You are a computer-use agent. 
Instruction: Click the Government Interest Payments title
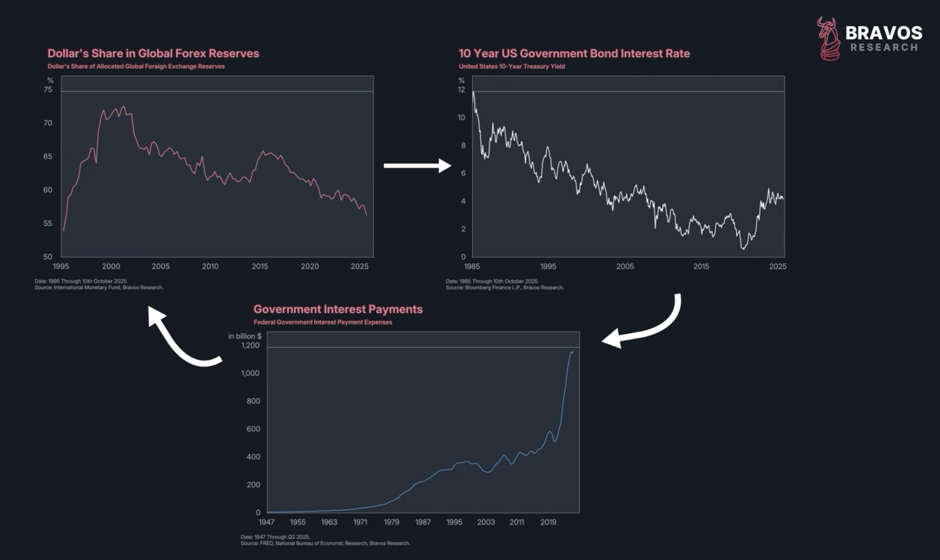tap(338, 309)
